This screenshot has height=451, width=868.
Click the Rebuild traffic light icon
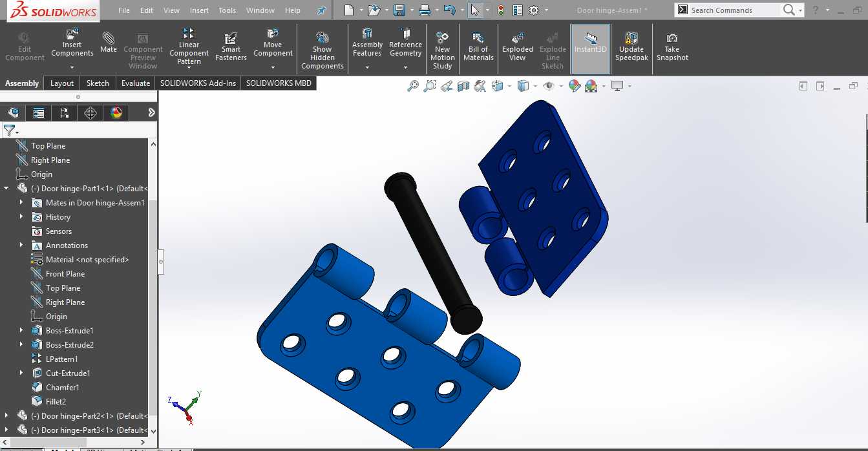click(500, 10)
